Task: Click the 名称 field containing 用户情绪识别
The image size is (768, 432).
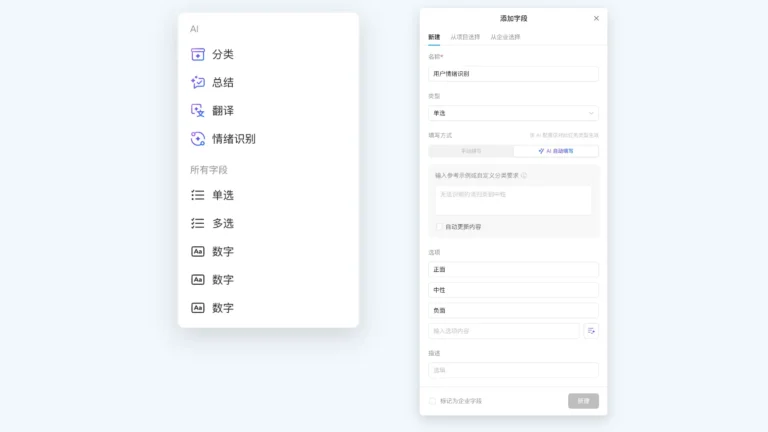Action: coord(513,73)
